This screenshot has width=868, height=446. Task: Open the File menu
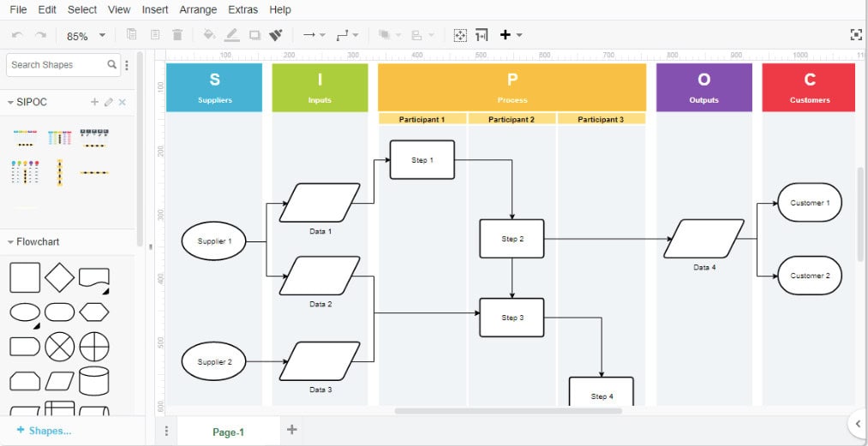[x=18, y=9]
